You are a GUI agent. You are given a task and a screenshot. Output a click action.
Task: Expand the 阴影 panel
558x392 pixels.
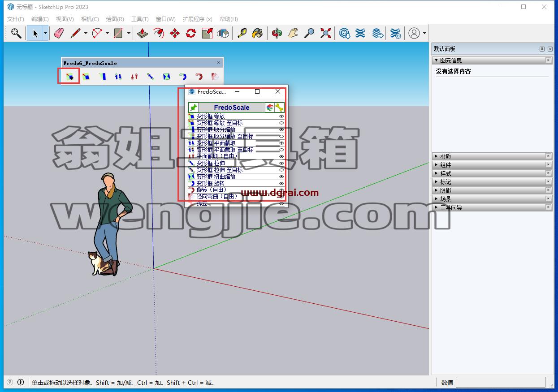pos(437,190)
